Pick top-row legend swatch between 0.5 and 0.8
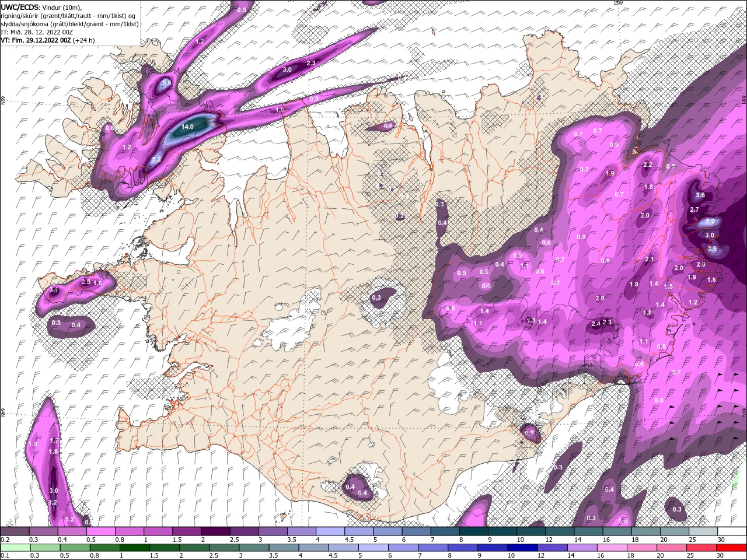Screen dimensions: 747x560 [100, 531]
